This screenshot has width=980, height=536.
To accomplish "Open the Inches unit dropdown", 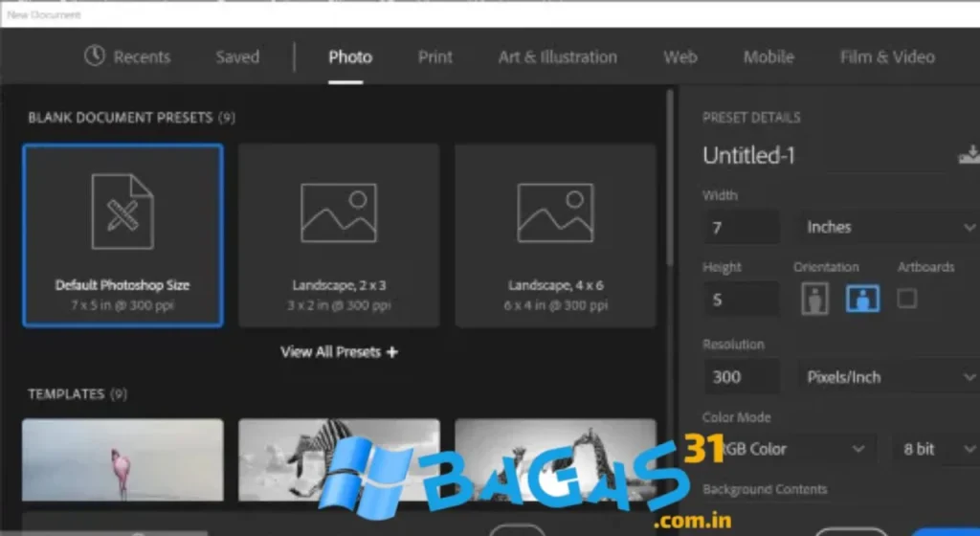I will click(889, 228).
